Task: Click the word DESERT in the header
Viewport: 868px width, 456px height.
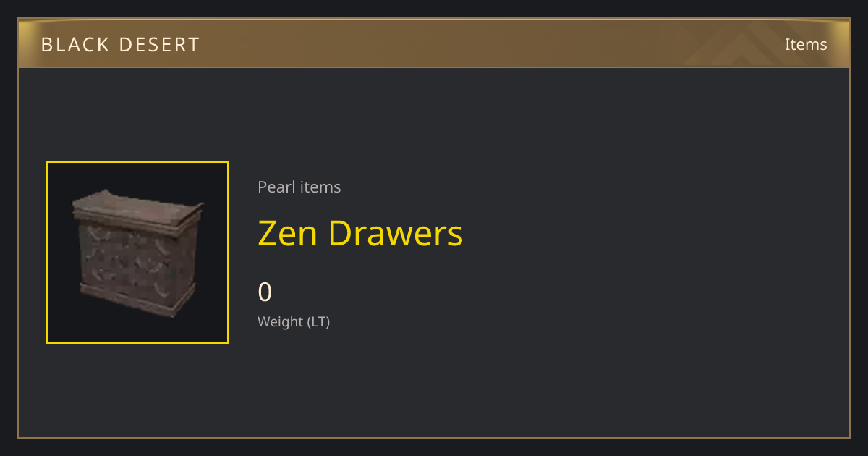Action: click(161, 45)
